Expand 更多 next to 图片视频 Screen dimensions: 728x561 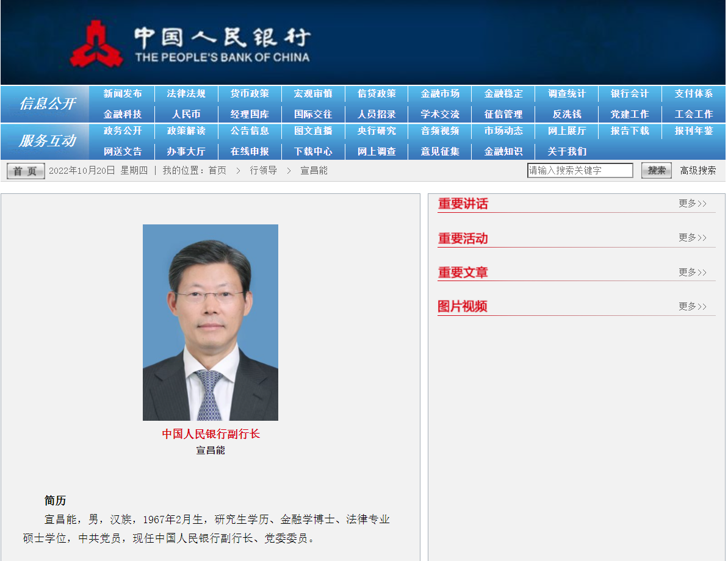coord(692,307)
